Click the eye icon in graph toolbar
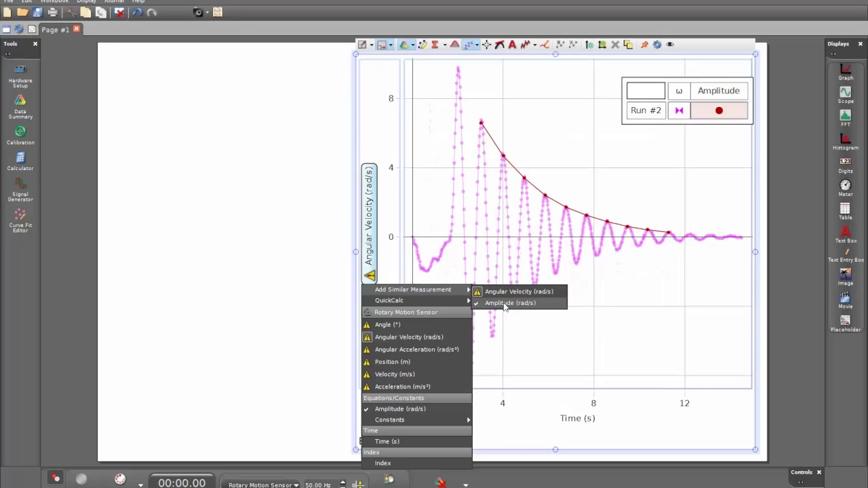Screen dimensions: 868x488 click(x=670, y=45)
